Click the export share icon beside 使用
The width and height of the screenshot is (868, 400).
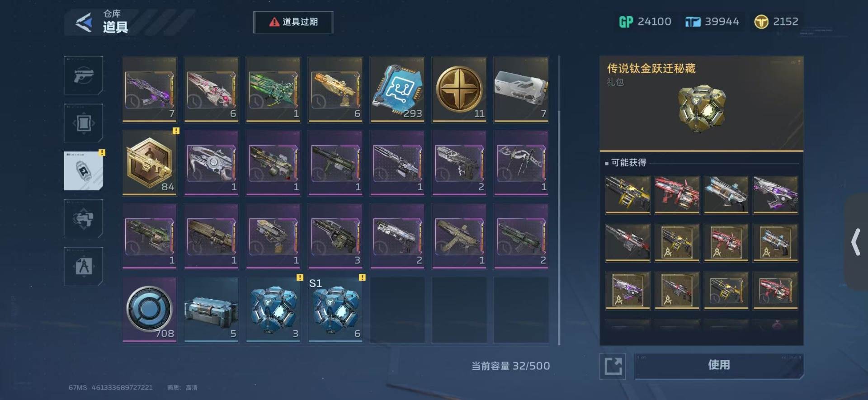point(613,366)
